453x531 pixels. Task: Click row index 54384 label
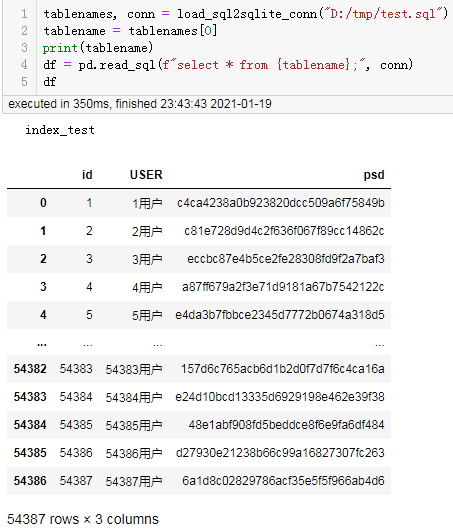[x=30, y=425]
